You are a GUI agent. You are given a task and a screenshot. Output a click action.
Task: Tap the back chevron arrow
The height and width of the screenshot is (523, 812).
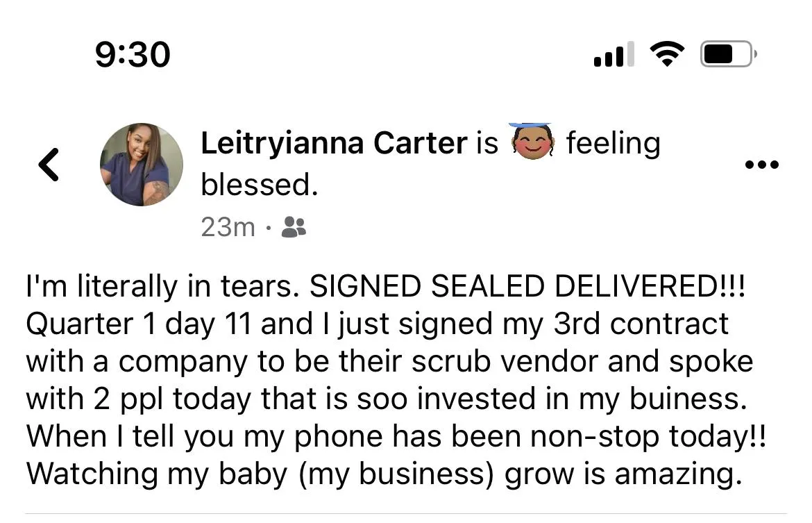click(49, 165)
